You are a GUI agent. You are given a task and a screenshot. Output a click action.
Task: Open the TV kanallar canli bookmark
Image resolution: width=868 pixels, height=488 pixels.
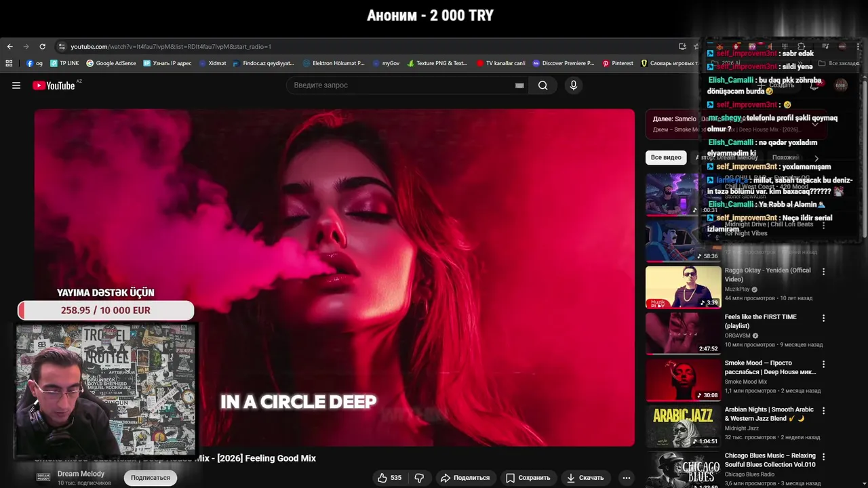(501, 63)
